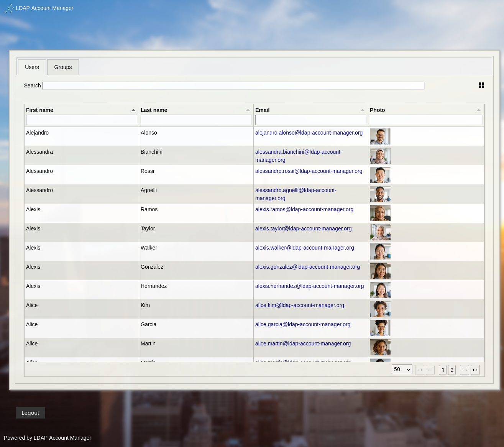Toggle the grid view icon
This screenshot has height=447, width=504.
[481, 85]
